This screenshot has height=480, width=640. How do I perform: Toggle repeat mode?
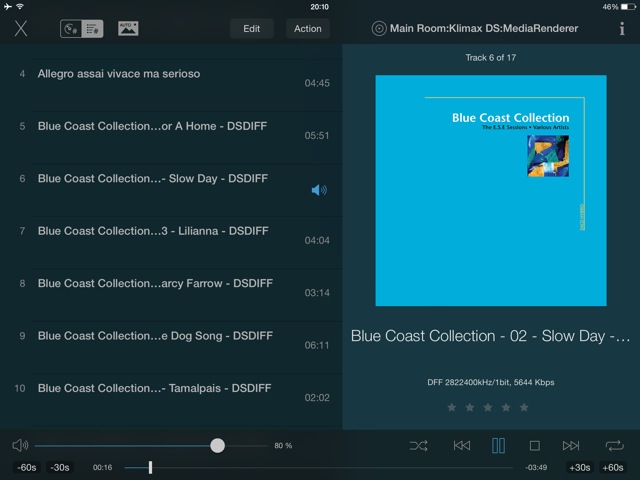click(614, 445)
